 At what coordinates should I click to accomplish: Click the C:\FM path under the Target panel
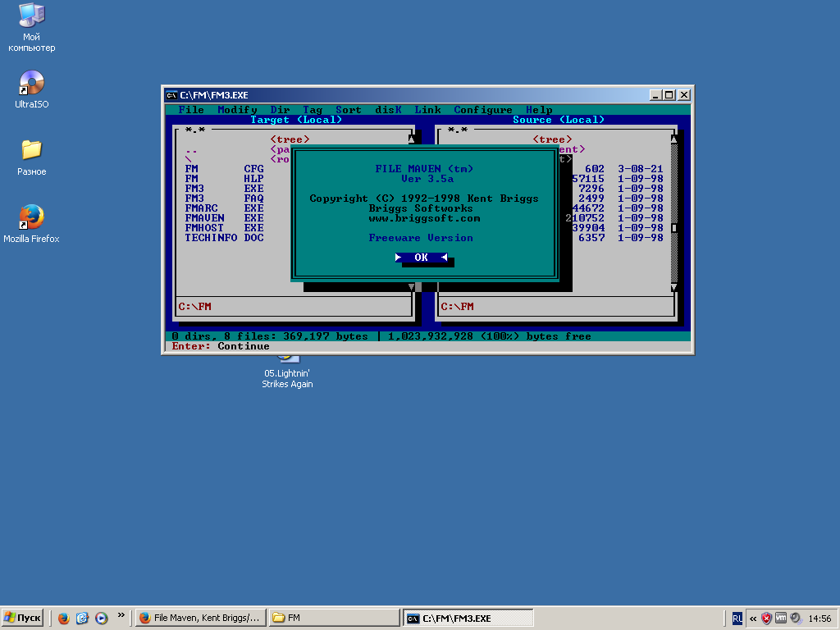(195, 307)
